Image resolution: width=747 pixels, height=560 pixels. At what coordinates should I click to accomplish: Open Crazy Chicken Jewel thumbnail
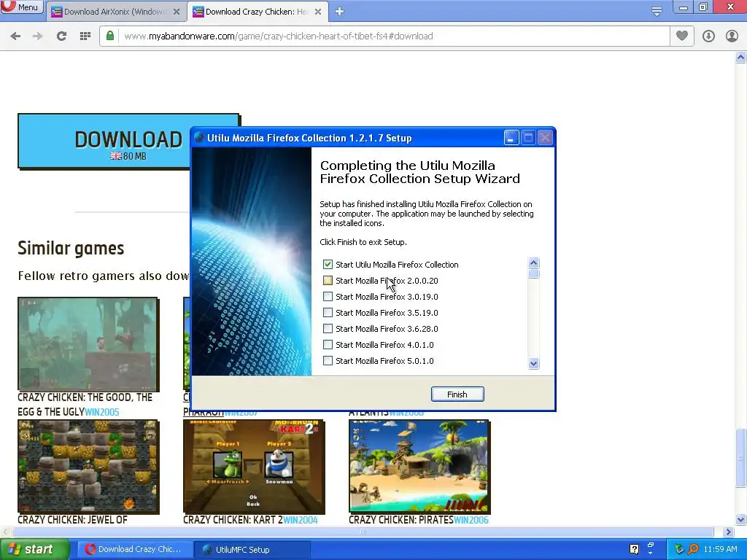point(88,466)
